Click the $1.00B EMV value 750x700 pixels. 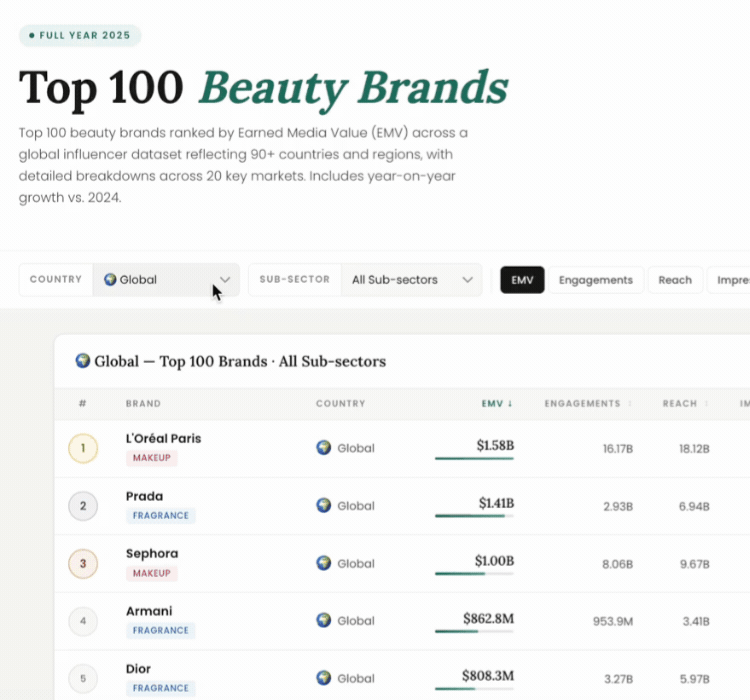(494, 560)
